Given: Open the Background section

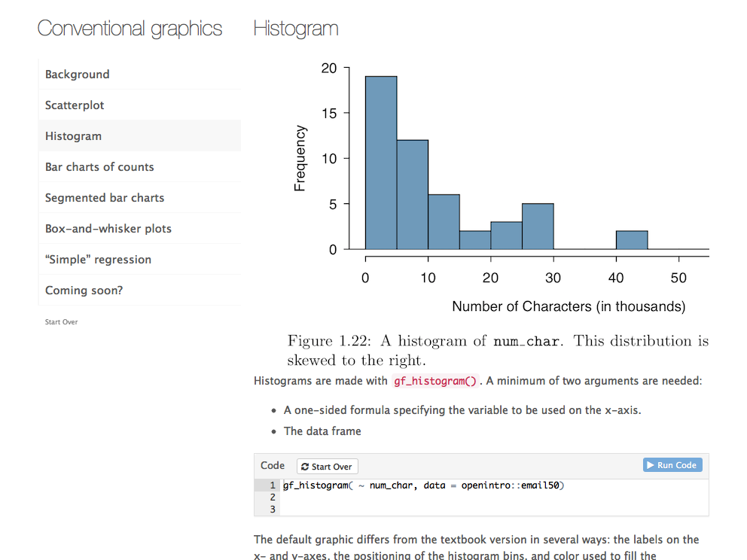Looking at the screenshot, I should click(x=77, y=75).
